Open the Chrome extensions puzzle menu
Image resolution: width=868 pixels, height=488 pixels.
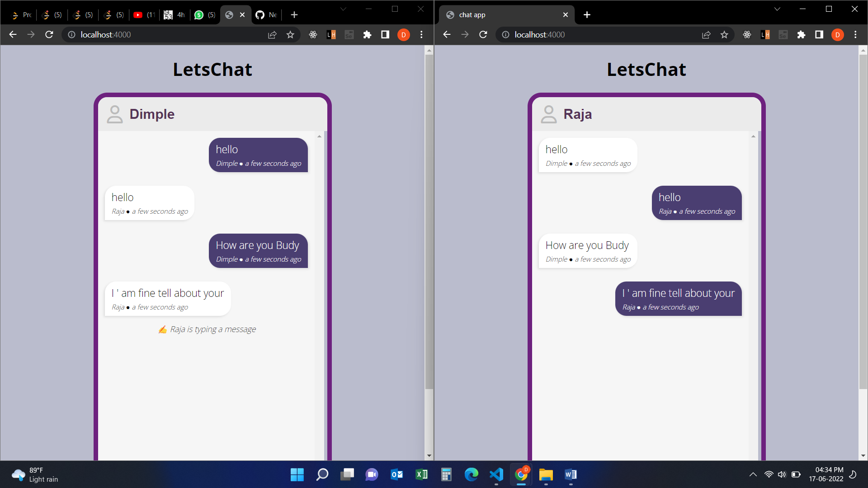[x=367, y=35]
